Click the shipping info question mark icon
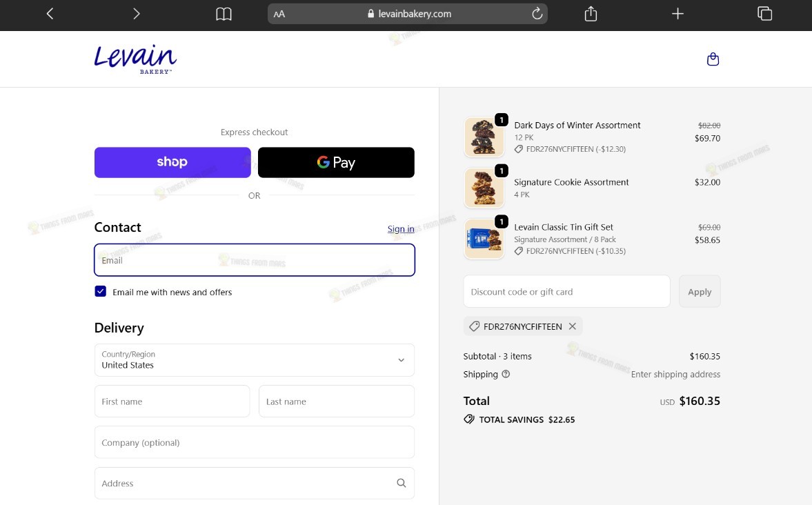812x505 pixels. coord(506,374)
